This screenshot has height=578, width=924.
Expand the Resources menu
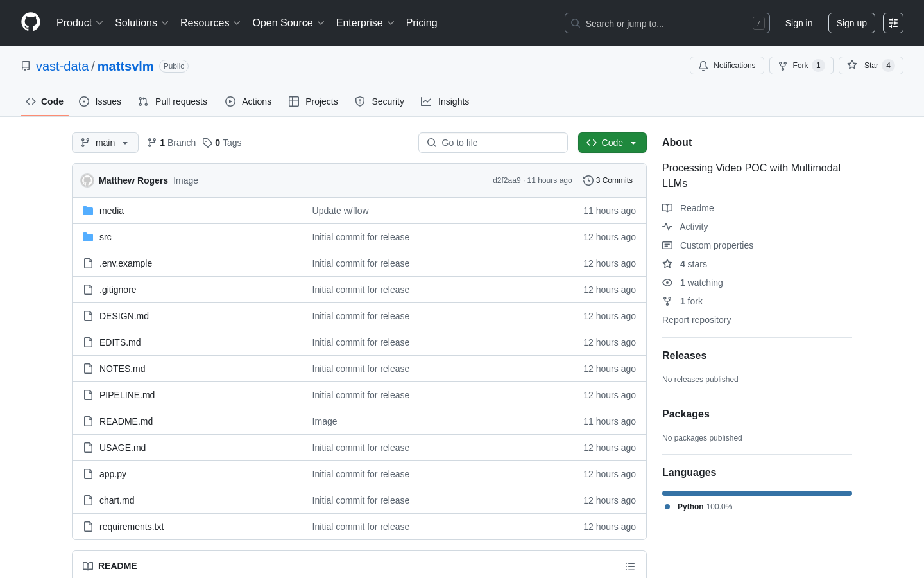click(210, 23)
